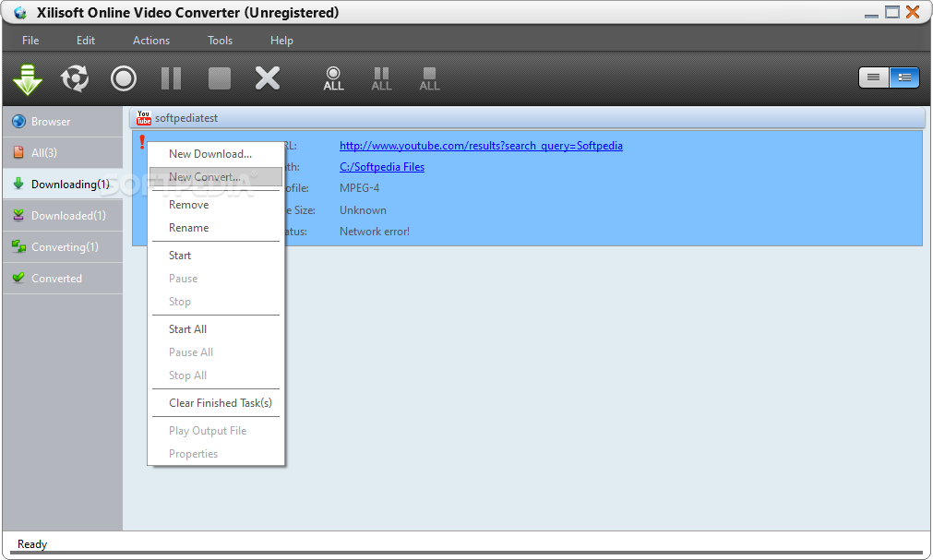Click the YouTube icon beside softpediatest
The width and height of the screenshot is (933, 560).
click(144, 118)
